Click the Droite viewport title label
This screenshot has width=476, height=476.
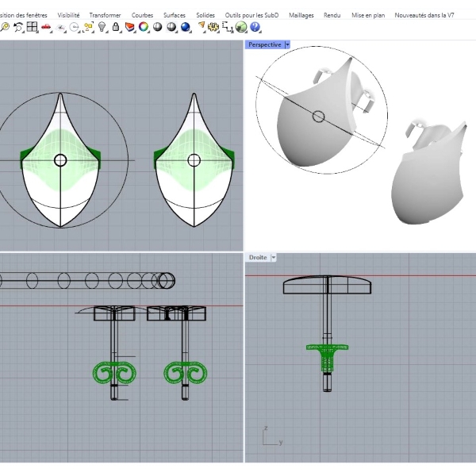pos(258,258)
